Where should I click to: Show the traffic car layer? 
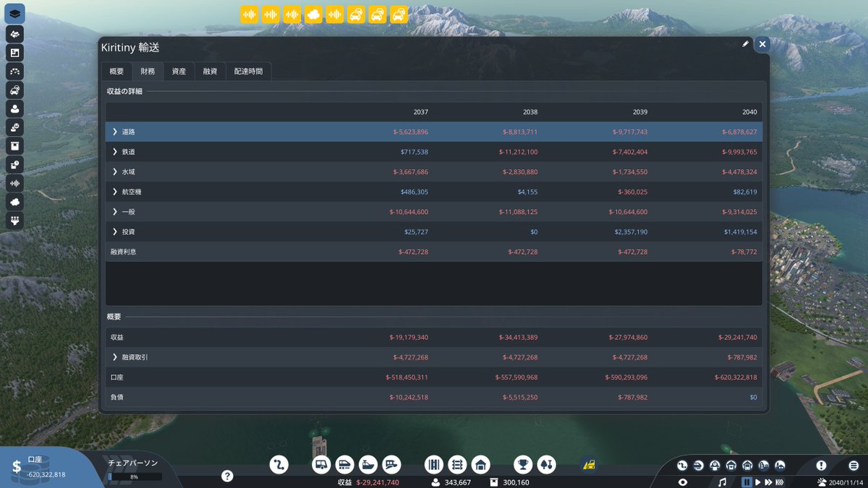click(x=14, y=90)
